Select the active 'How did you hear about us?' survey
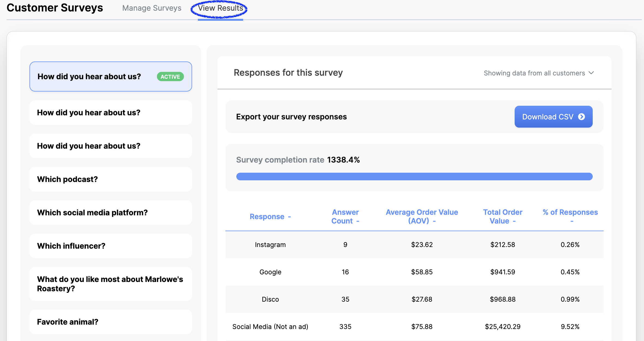The height and width of the screenshot is (341, 644). [x=111, y=77]
